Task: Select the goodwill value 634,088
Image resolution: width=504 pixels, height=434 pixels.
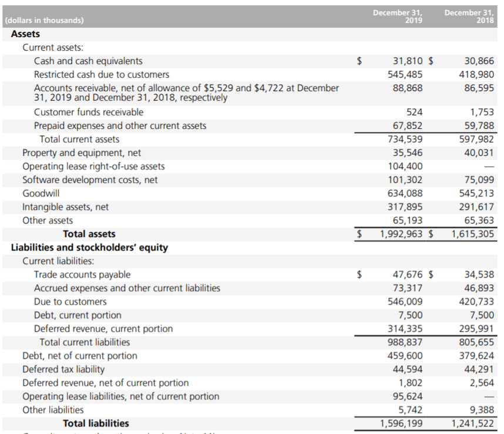Action: 405,193
